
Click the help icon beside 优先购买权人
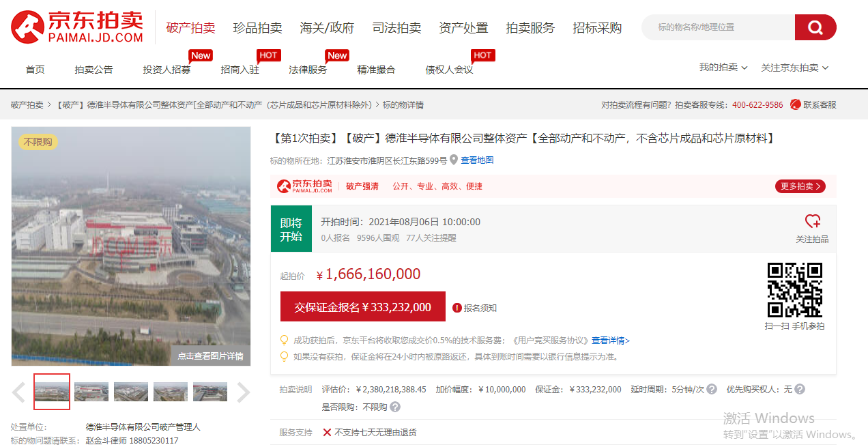point(800,389)
